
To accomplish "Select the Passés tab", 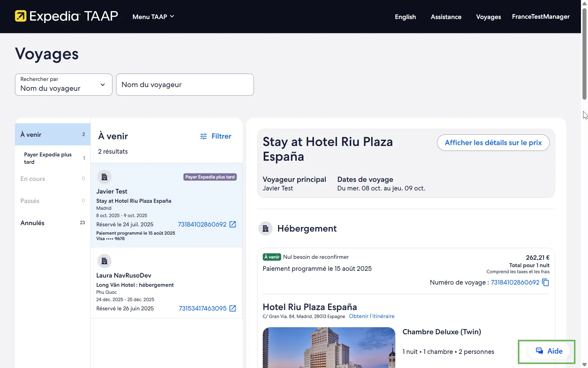I will click(x=53, y=201).
